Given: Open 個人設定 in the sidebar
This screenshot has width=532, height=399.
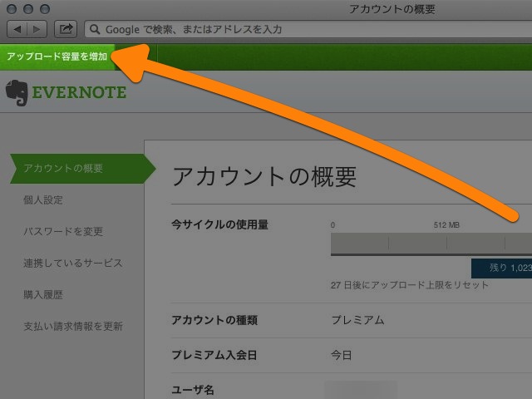Looking at the screenshot, I should (43, 199).
